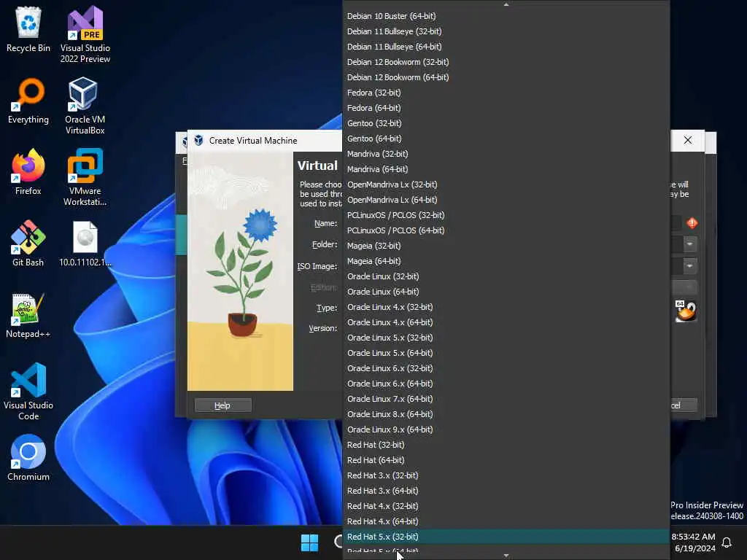Select Debian 11 Bullseye (32-bit)
The width and height of the screenshot is (747, 560).
pyautogui.click(x=506, y=31)
